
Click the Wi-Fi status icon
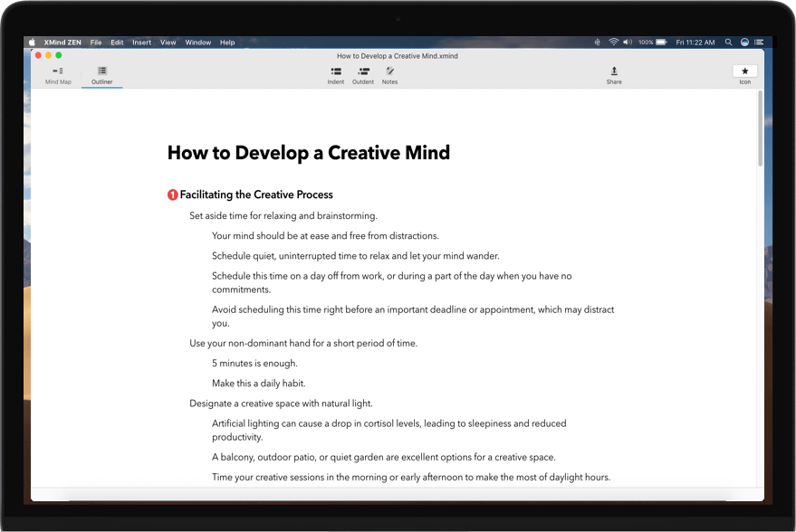[612, 42]
